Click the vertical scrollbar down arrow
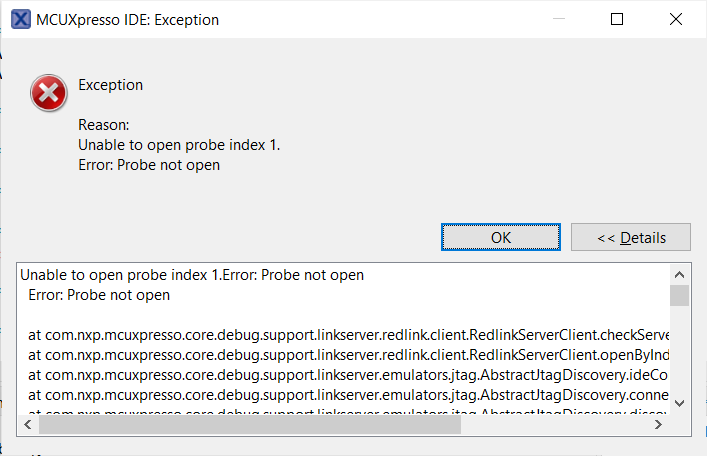Screen dimensions: 707x456 click(x=679, y=402)
